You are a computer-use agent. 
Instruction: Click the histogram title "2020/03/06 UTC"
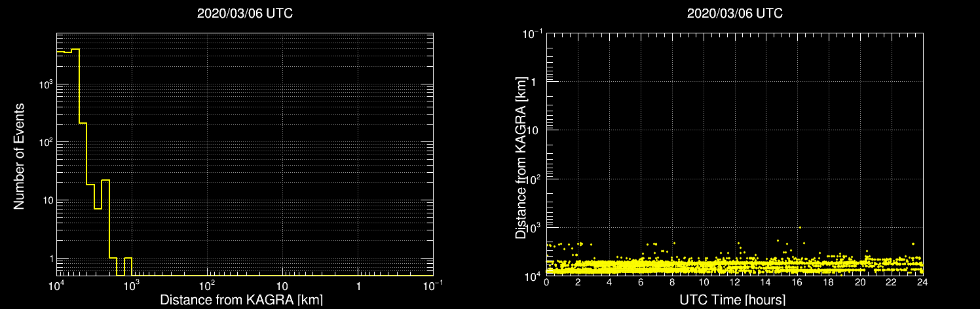[245, 13]
